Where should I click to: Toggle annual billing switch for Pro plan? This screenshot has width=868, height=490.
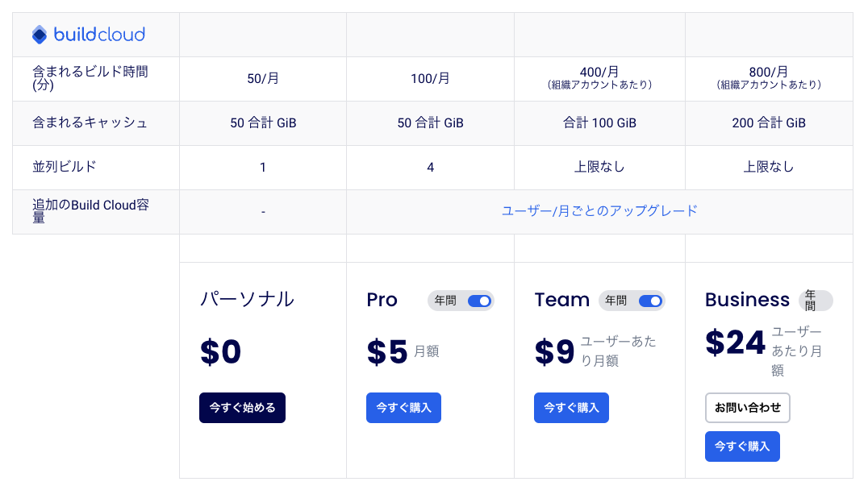[x=479, y=301]
